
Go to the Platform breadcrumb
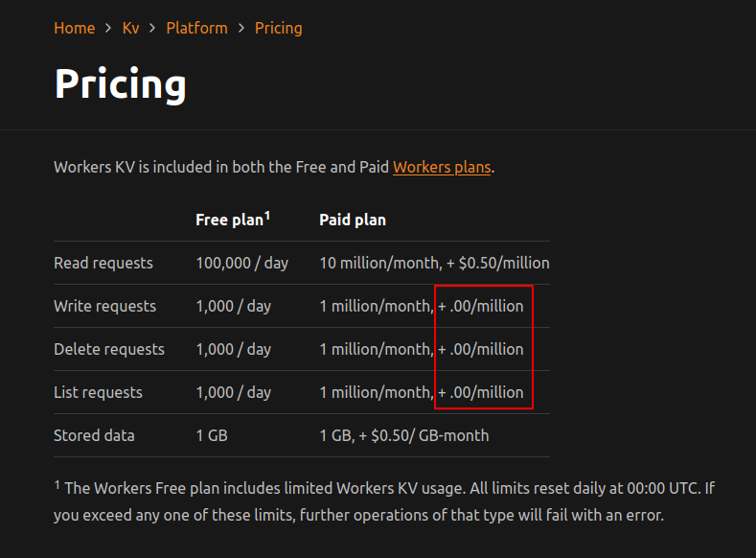pos(196,28)
